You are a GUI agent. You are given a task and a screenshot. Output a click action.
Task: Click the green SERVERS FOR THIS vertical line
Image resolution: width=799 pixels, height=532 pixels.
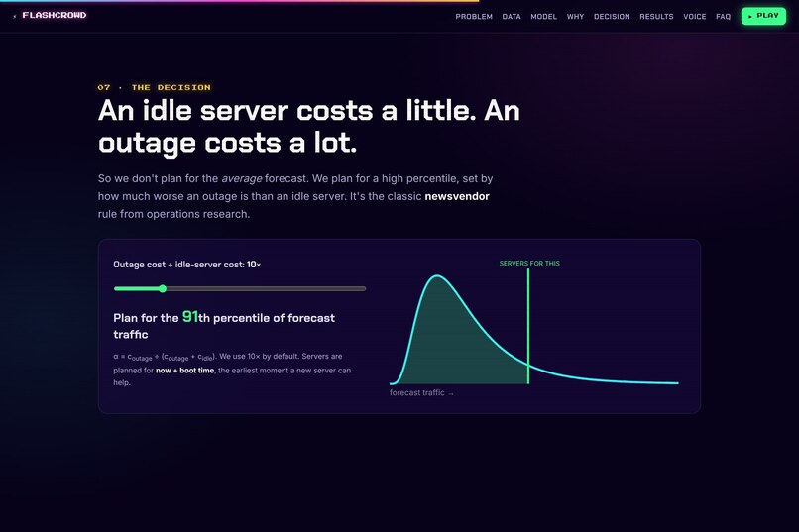point(528,326)
